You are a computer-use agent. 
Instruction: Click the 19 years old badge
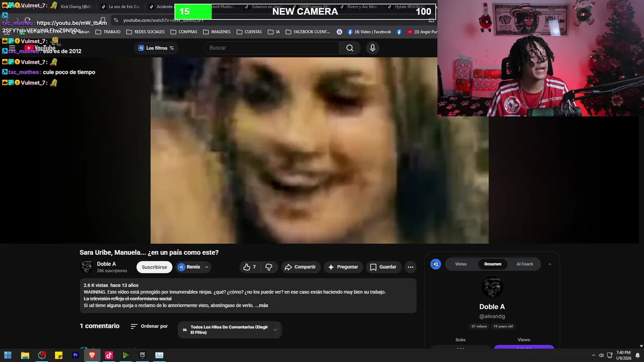(503, 326)
